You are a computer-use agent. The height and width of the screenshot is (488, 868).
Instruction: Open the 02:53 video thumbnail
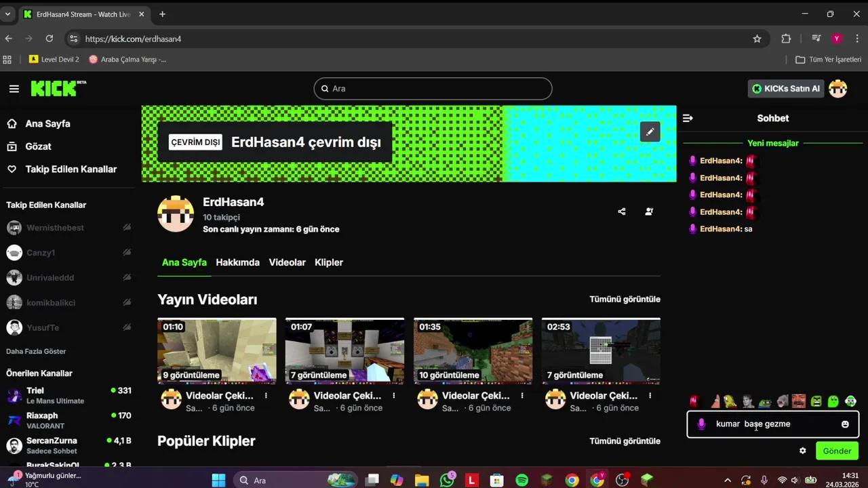(x=601, y=350)
